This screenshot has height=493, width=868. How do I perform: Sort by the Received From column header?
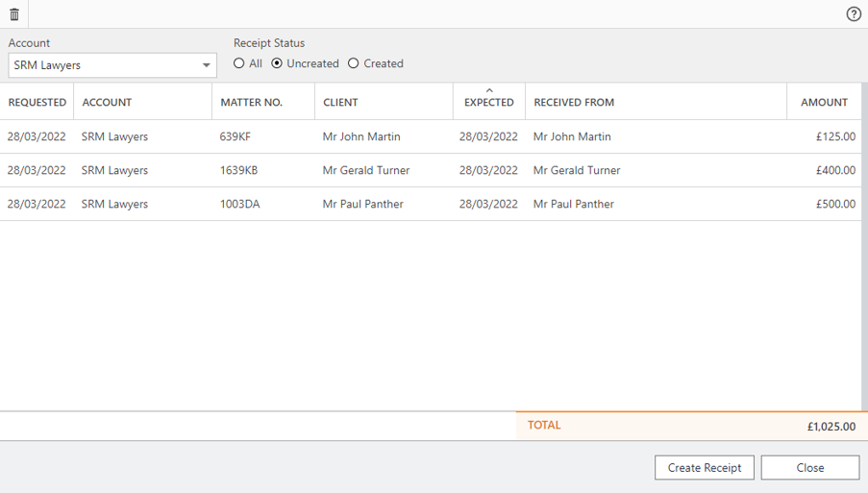pos(574,102)
